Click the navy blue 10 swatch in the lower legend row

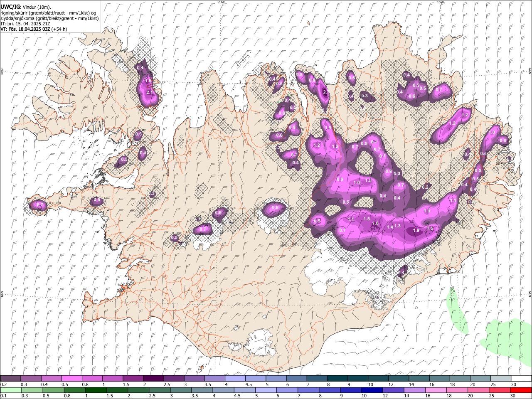[x=372, y=390]
